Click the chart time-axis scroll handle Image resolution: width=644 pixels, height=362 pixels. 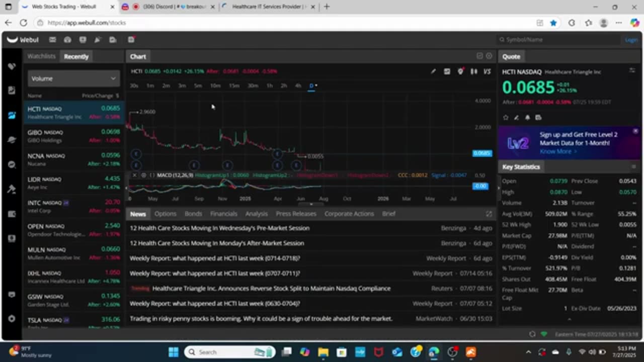(x=311, y=204)
